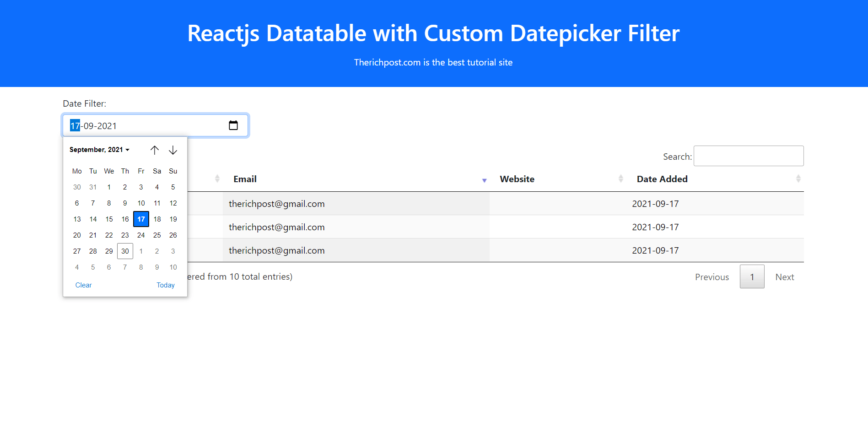Sort by the partially hidden first column
The height and width of the screenshot is (428, 868).
point(217,179)
